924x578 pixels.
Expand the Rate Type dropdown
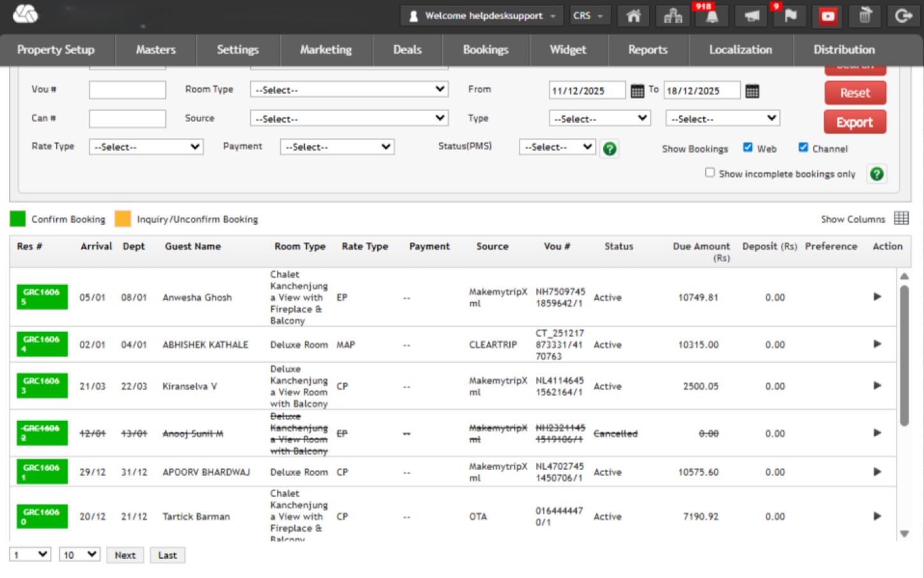point(146,147)
